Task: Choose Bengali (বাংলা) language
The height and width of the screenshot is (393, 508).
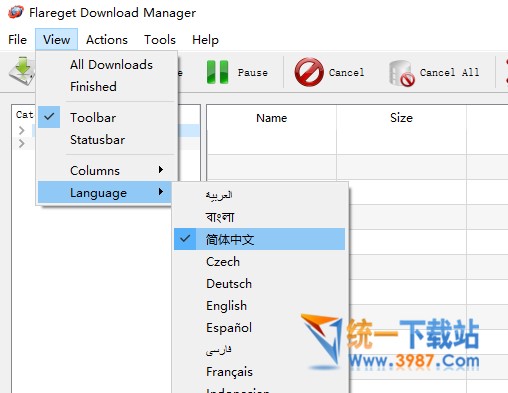Action: click(259, 217)
